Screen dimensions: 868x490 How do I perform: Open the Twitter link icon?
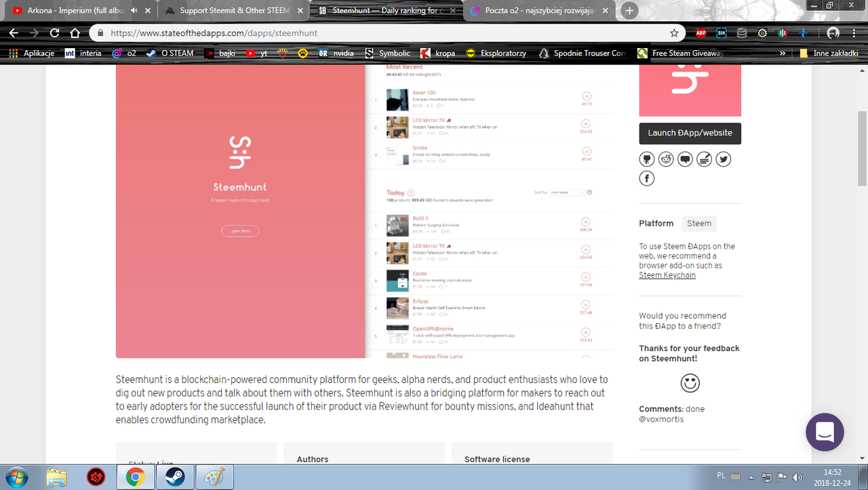[x=724, y=159]
